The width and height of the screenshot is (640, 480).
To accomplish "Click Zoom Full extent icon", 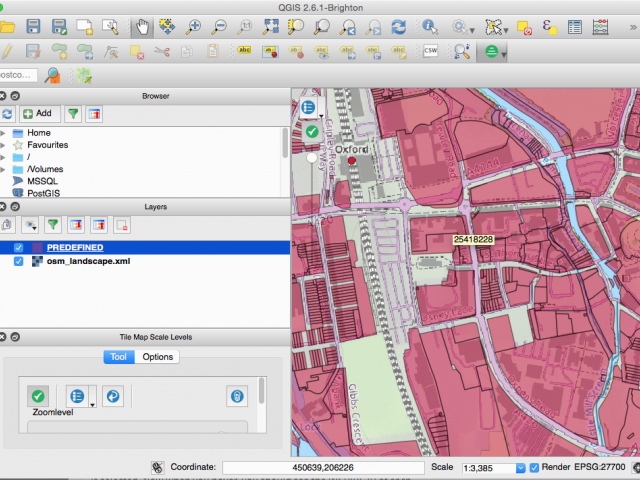I will tap(271, 27).
